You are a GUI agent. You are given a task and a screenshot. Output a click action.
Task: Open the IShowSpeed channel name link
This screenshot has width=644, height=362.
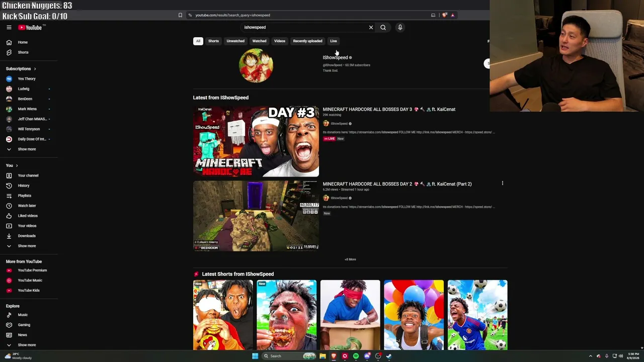[x=335, y=57]
